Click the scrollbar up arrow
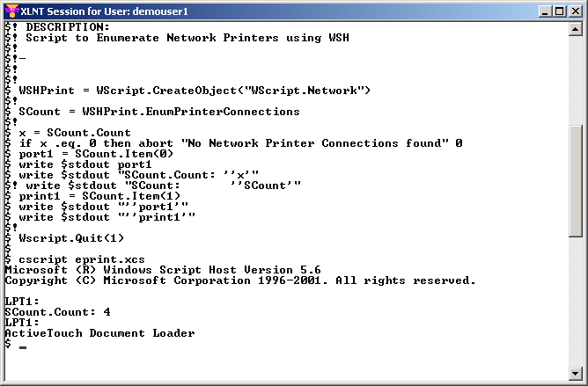Viewport: 588px width, 386px height. coord(576,29)
